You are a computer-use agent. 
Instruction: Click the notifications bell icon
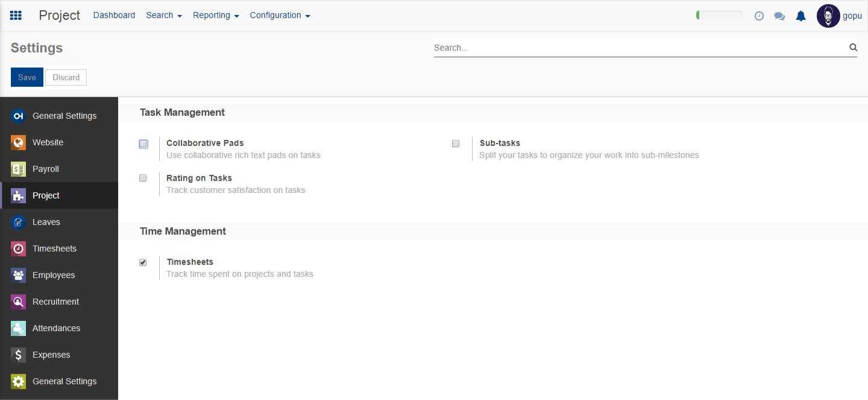coord(800,16)
